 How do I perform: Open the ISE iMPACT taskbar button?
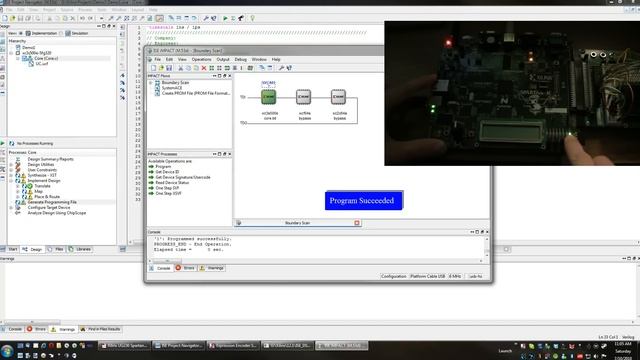pos(341,346)
